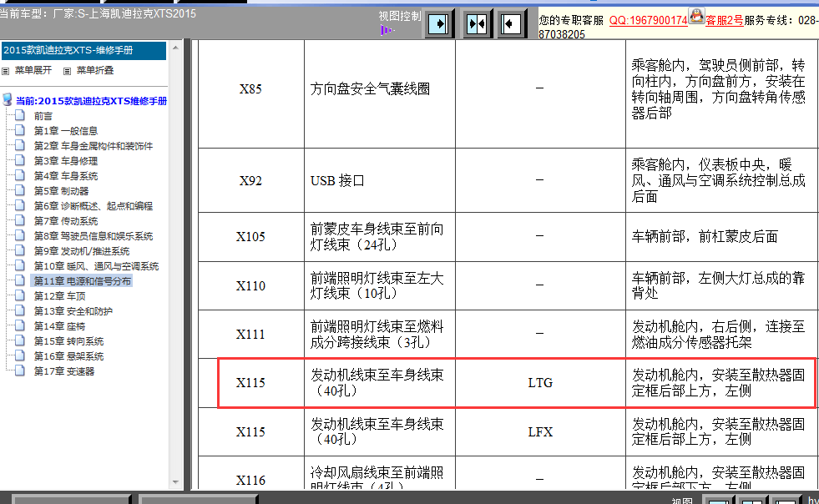Click 当前车型 S-上海凯迪拉克XTS2015 header text
Viewport: 819px width, 504px height.
coord(98,14)
